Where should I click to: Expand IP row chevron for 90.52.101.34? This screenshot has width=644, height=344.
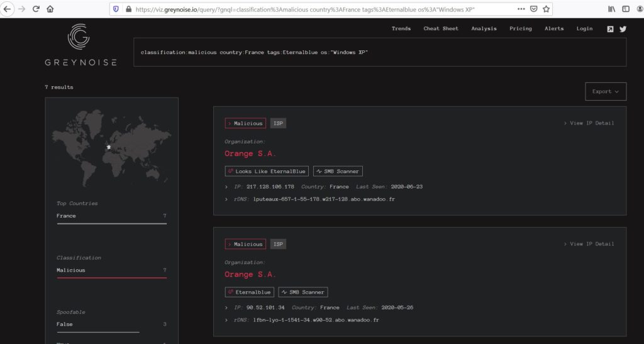226,308
